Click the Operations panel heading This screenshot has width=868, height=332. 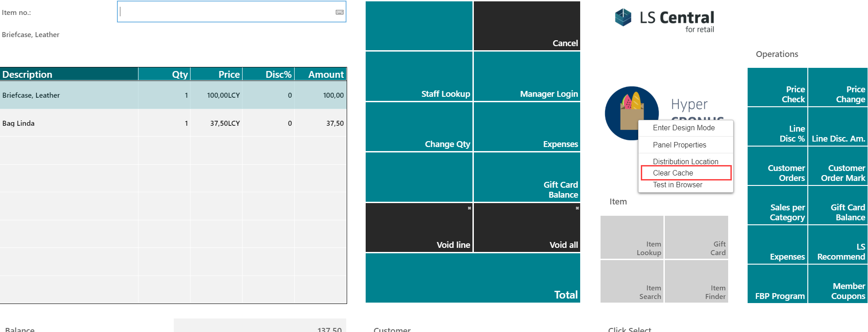[777, 54]
